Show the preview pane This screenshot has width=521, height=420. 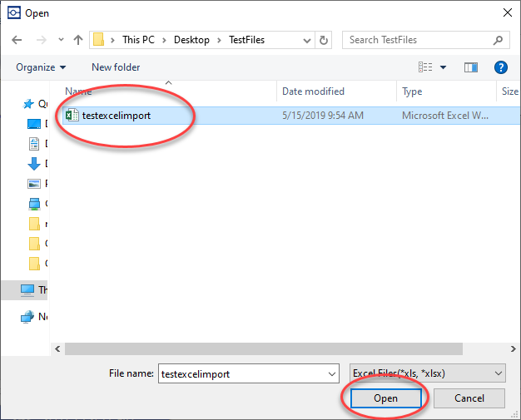tap(471, 67)
